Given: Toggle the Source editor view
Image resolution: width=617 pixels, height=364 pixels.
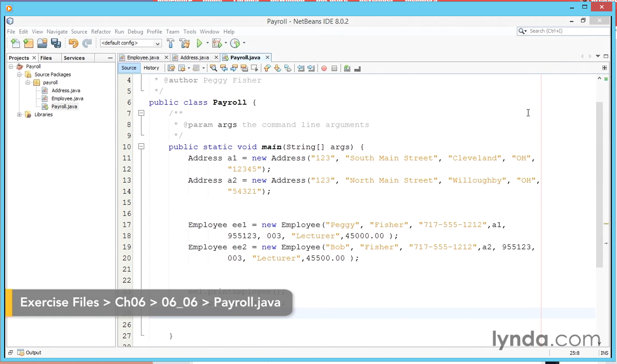Looking at the screenshot, I should click(129, 68).
